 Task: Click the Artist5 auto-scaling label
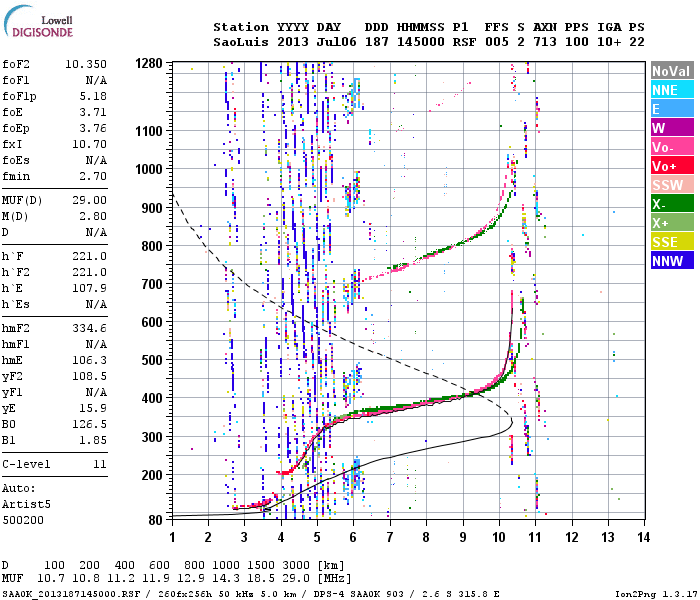(26, 504)
